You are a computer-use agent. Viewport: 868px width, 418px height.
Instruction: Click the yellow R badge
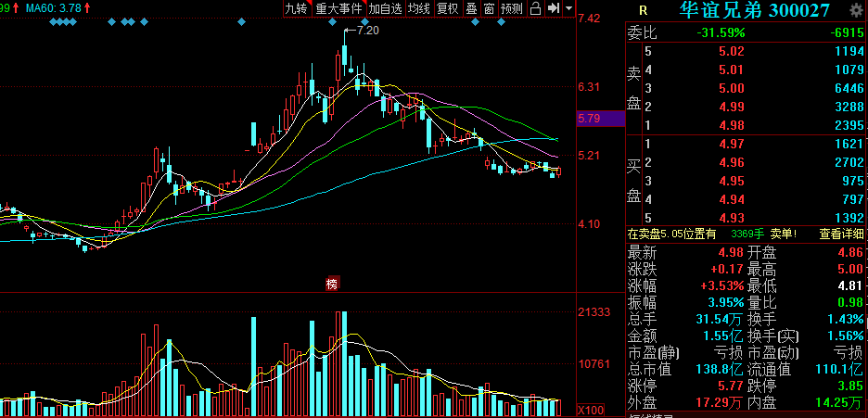(643, 10)
